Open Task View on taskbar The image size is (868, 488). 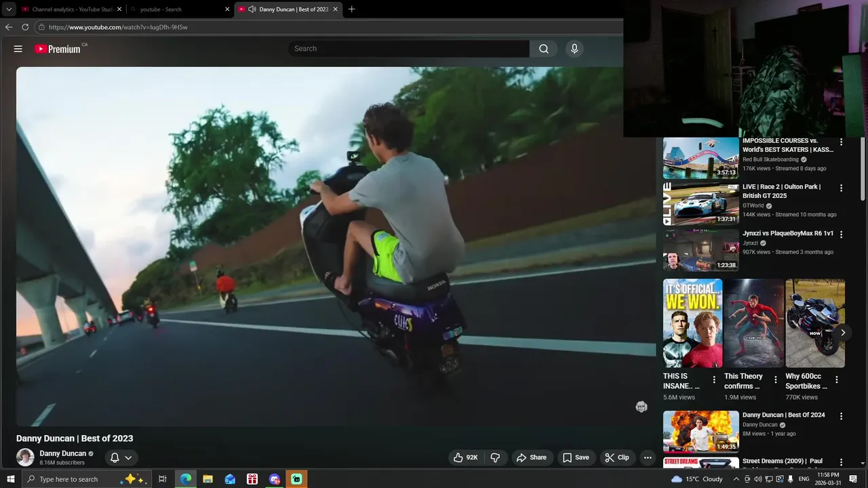(163, 479)
